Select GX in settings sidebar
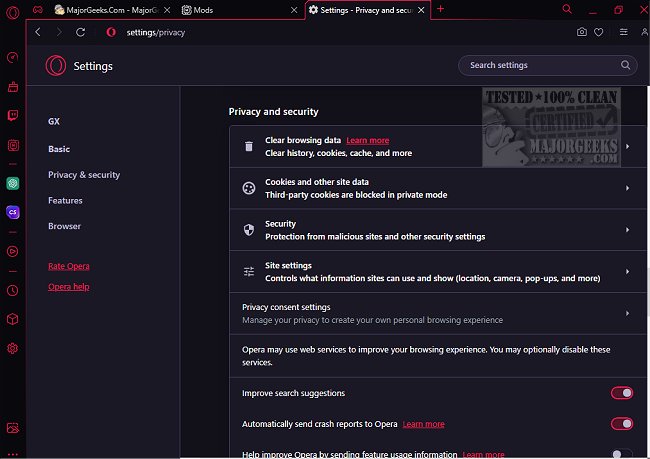This screenshot has width=650, height=459. tap(54, 121)
